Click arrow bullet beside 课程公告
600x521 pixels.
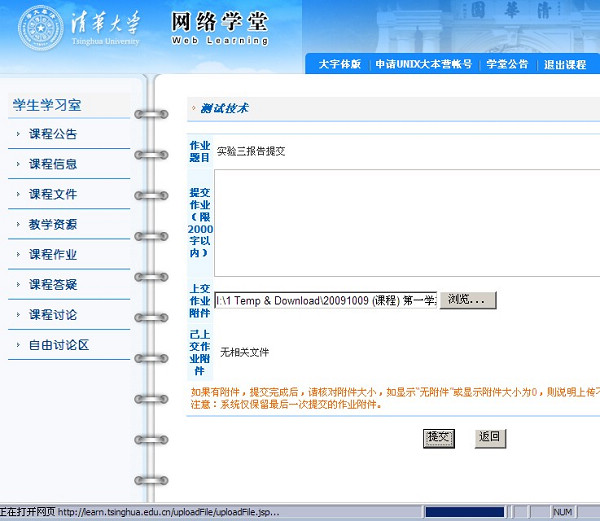pyautogui.click(x=18, y=134)
